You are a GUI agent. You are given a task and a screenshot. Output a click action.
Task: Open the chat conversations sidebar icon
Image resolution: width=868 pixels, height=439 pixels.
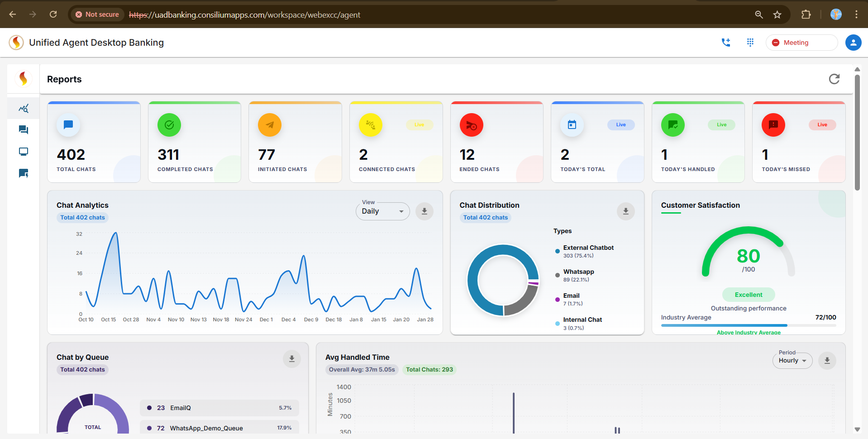(x=24, y=130)
